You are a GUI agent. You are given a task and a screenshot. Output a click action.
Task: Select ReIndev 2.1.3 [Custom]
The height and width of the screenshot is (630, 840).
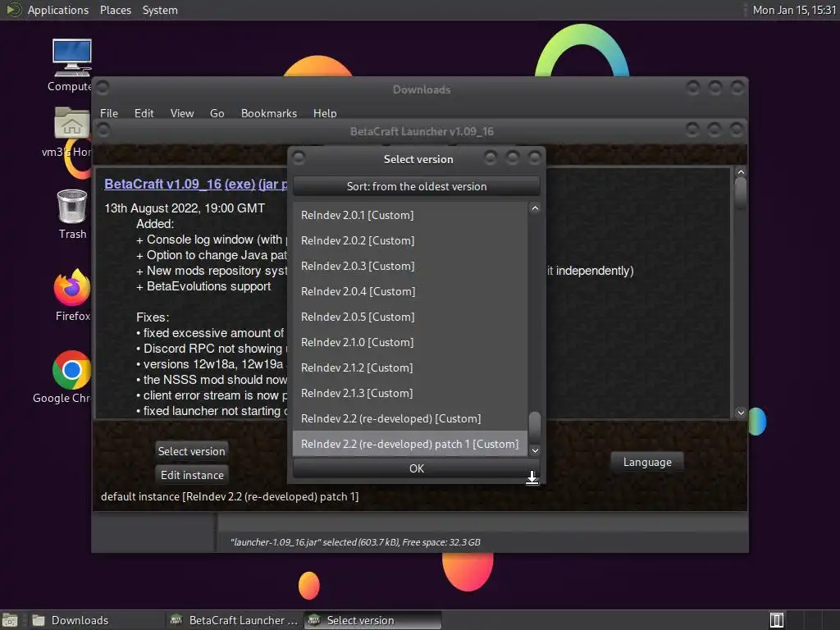click(410, 393)
